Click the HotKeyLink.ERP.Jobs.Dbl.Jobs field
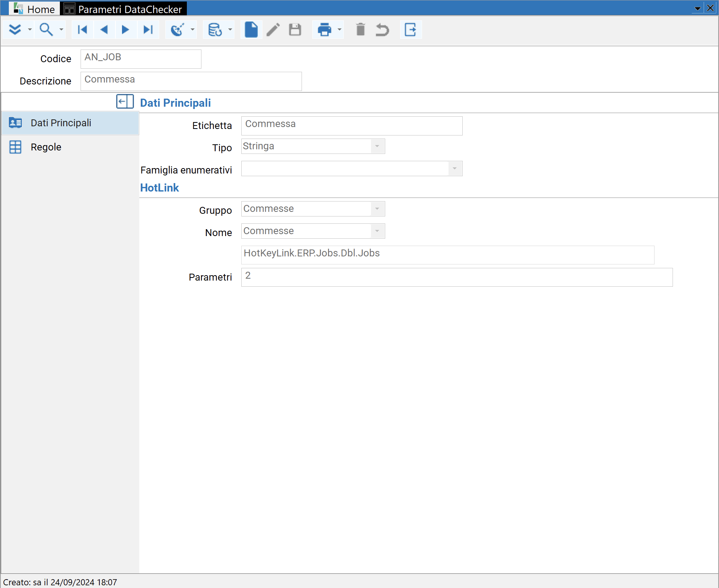 tap(448, 255)
